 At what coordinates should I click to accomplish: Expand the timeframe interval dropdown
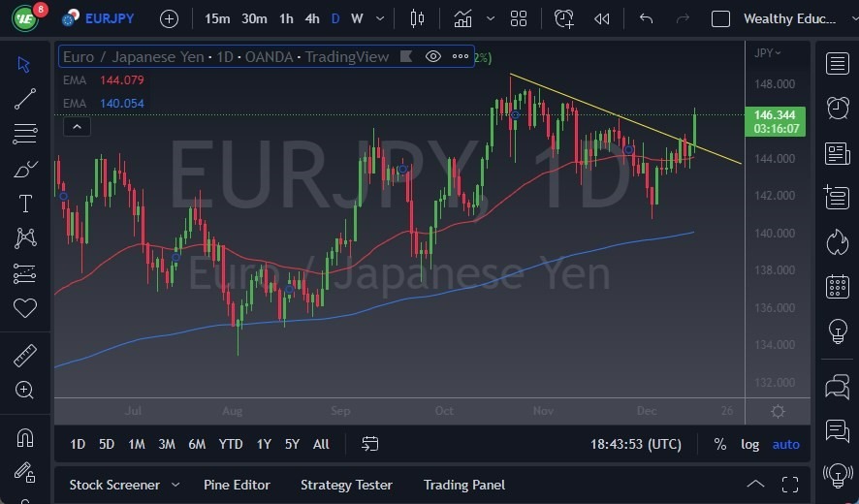point(380,18)
